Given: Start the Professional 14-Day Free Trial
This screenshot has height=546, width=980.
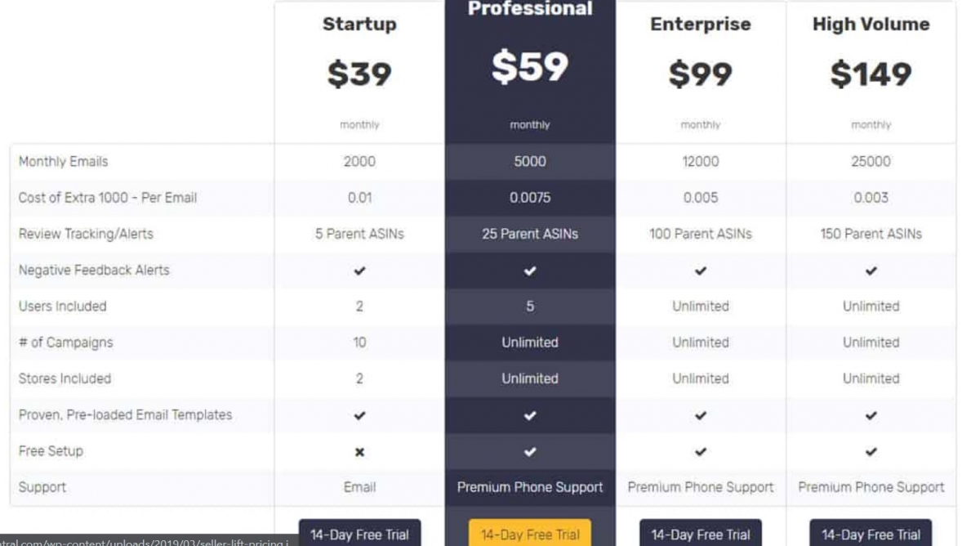Looking at the screenshot, I should (530, 535).
